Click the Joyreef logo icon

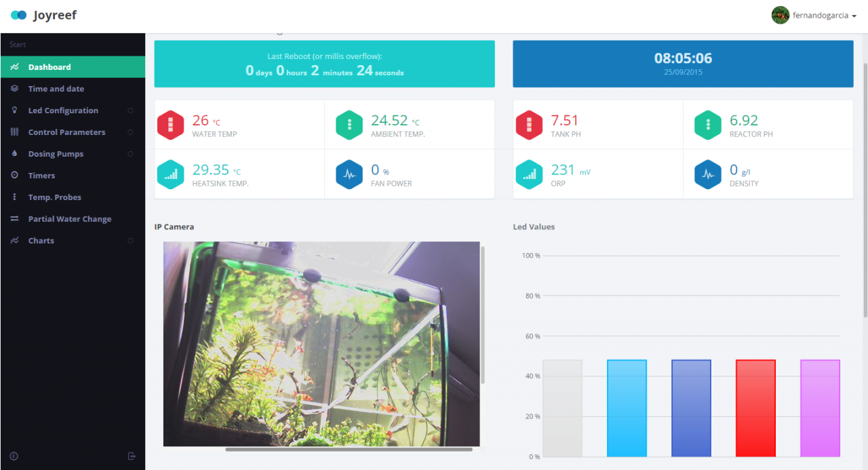point(19,15)
